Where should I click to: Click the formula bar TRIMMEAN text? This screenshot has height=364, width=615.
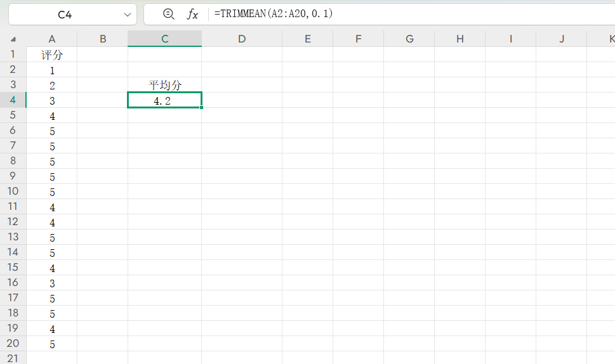pyautogui.click(x=274, y=14)
